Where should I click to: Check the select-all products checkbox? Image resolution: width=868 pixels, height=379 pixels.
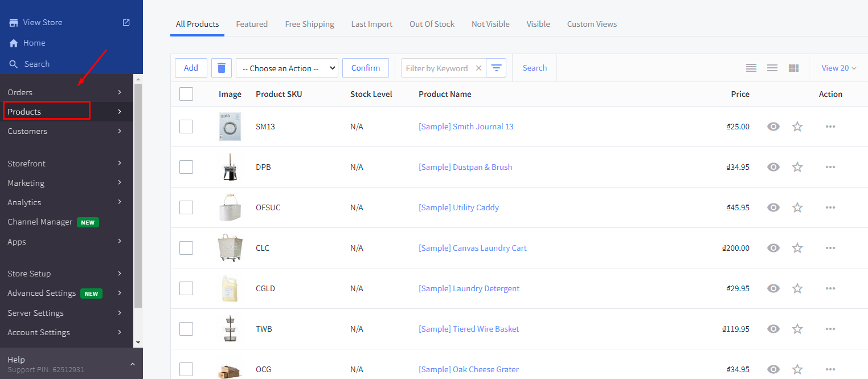186,94
